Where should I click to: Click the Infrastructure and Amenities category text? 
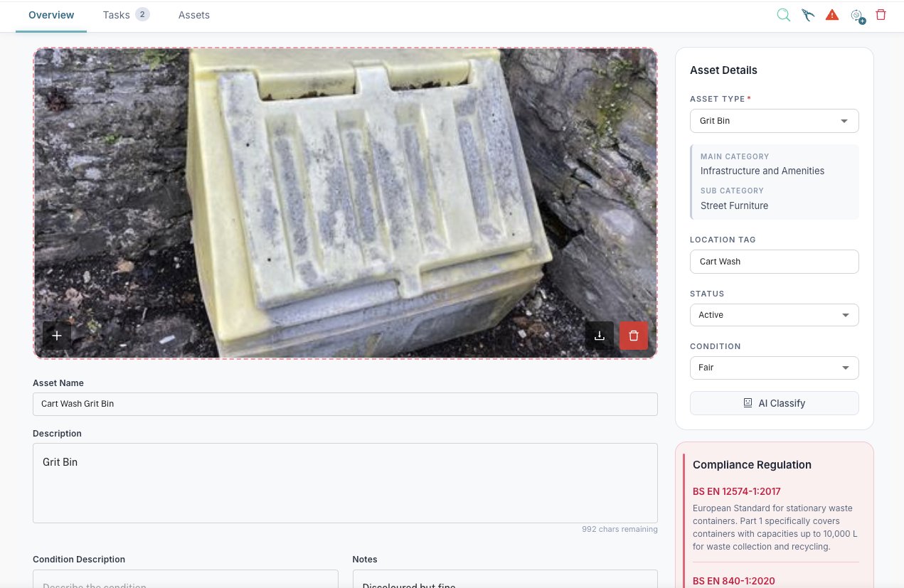(x=762, y=171)
